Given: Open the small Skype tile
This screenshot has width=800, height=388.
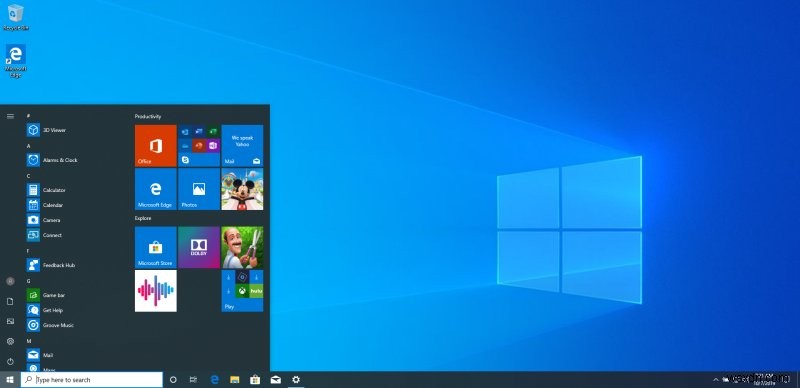Looking at the screenshot, I should (185, 160).
